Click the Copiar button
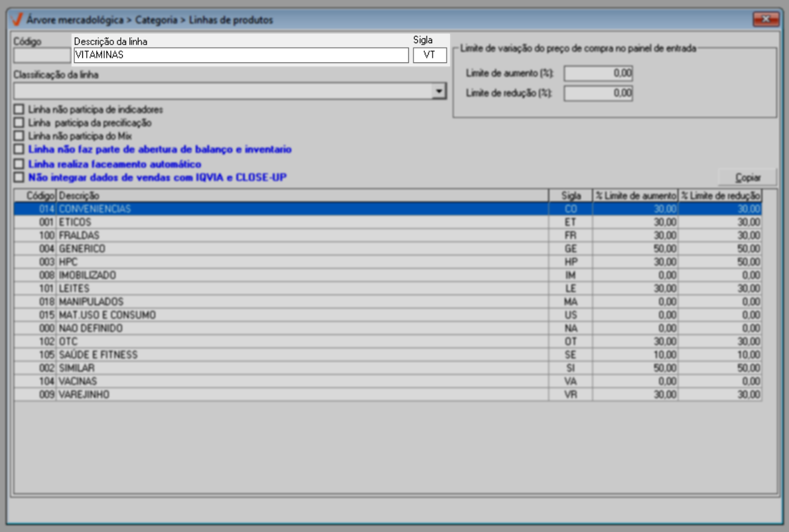Screen dimensions: 789x532 [747, 178]
